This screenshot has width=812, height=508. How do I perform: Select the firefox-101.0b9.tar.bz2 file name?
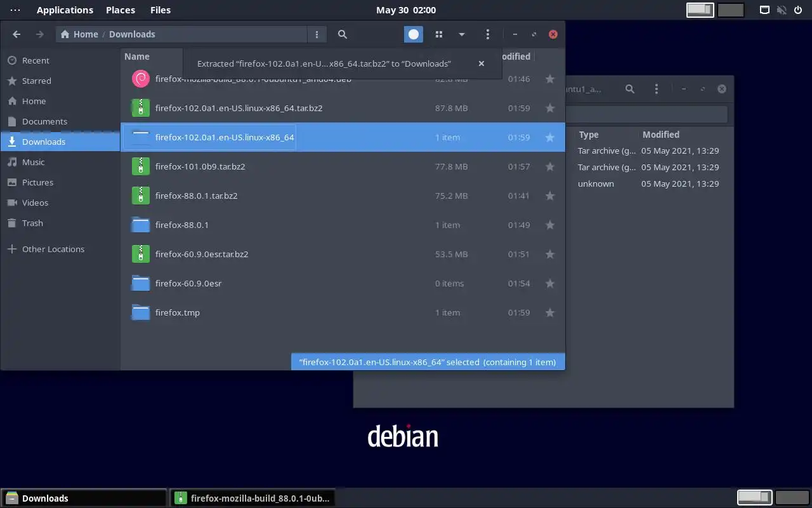click(x=200, y=166)
